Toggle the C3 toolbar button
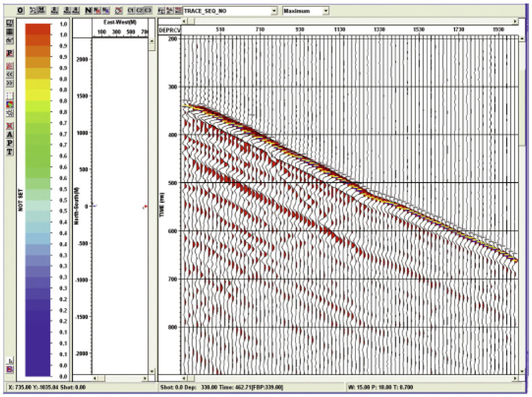The image size is (532, 397). [148, 10]
